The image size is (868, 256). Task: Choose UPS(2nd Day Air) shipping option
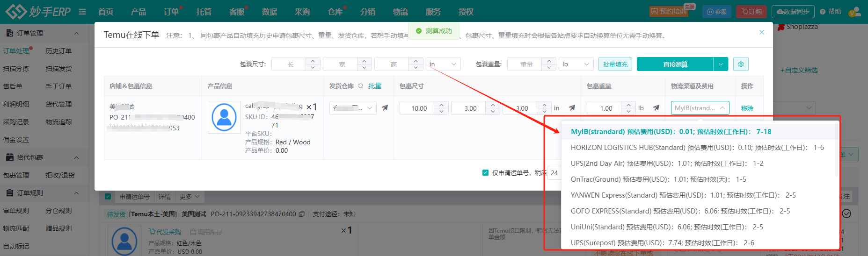[x=700, y=164]
